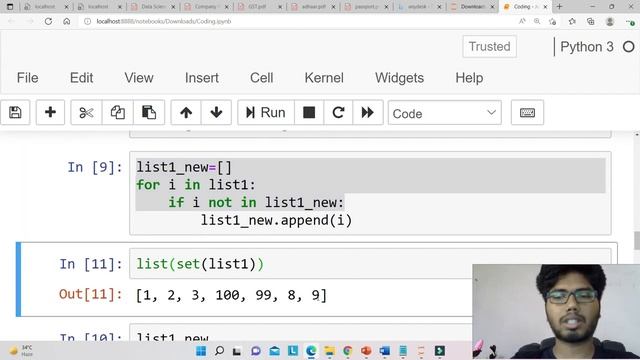This screenshot has width=640, height=360.
Task: Click the Python 3 kernel name
Action: 587,47
